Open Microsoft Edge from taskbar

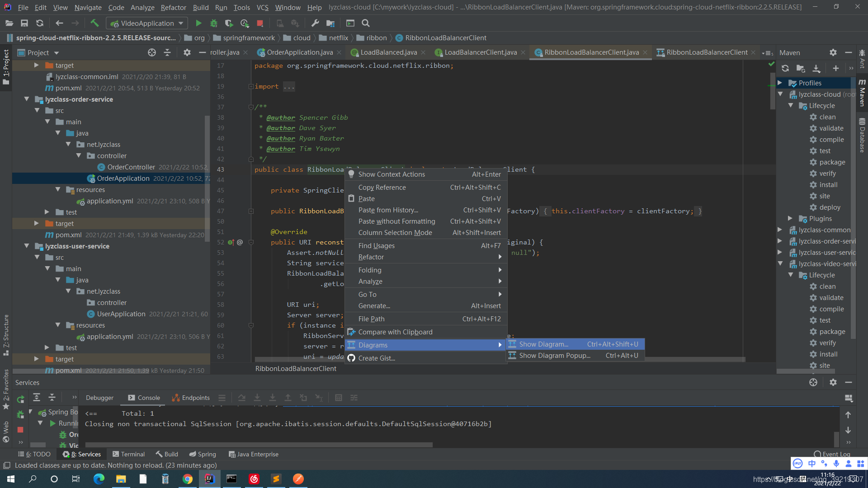99,479
